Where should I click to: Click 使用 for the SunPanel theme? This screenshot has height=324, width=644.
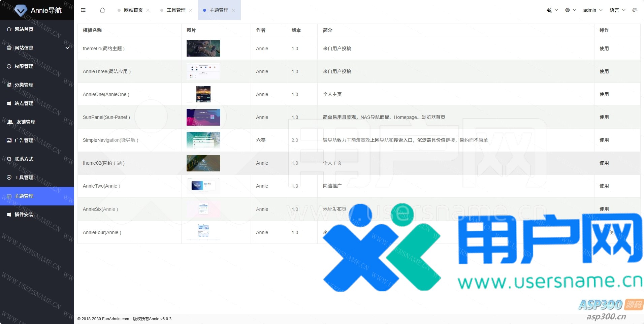(x=604, y=117)
